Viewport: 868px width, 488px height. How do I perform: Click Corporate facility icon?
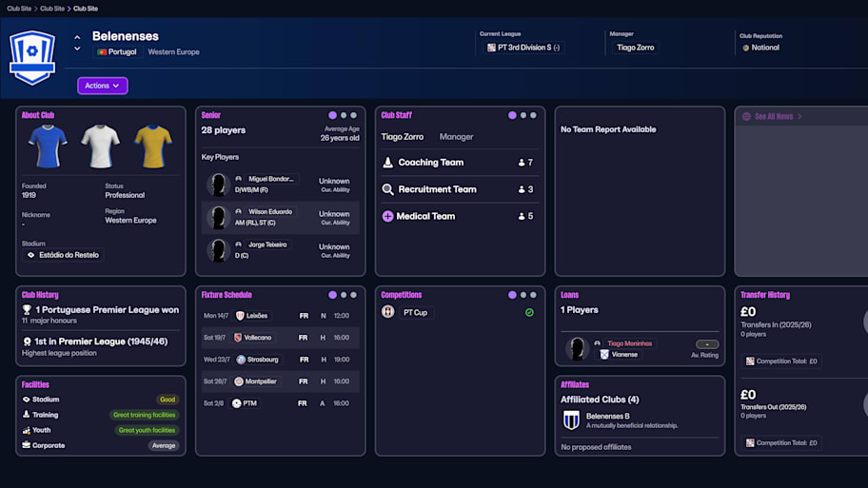26,445
